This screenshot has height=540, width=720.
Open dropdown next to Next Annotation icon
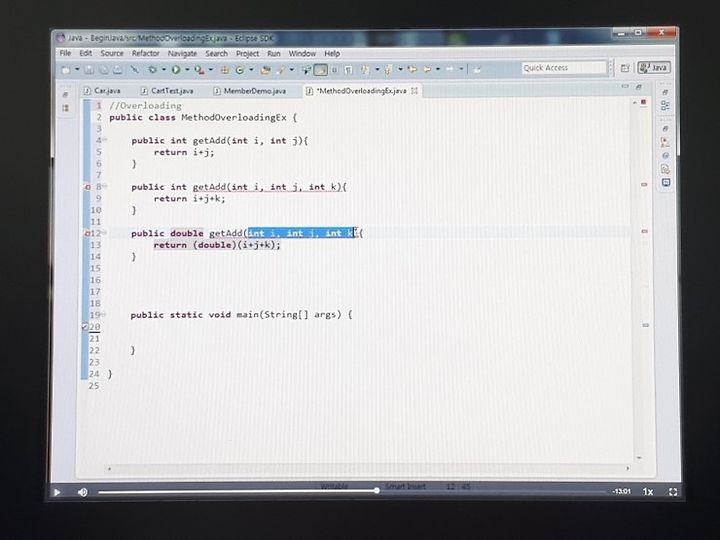pyautogui.click(x=377, y=69)
